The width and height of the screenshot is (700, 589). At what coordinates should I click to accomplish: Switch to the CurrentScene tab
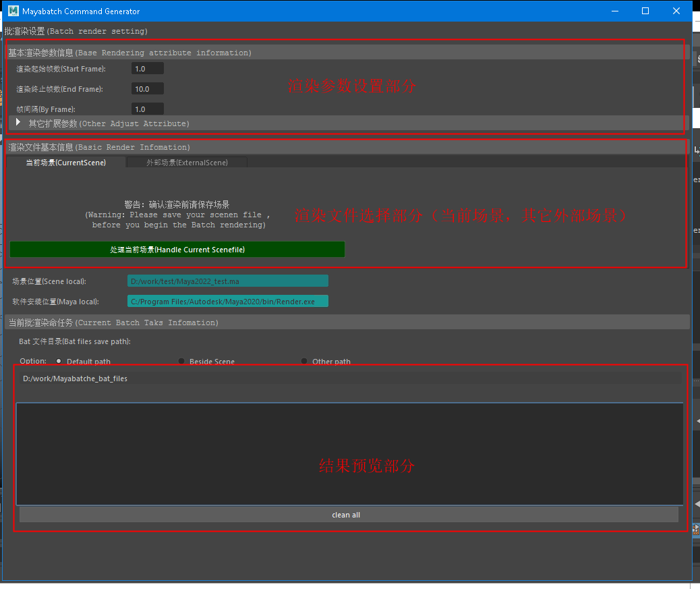(65, 163)
